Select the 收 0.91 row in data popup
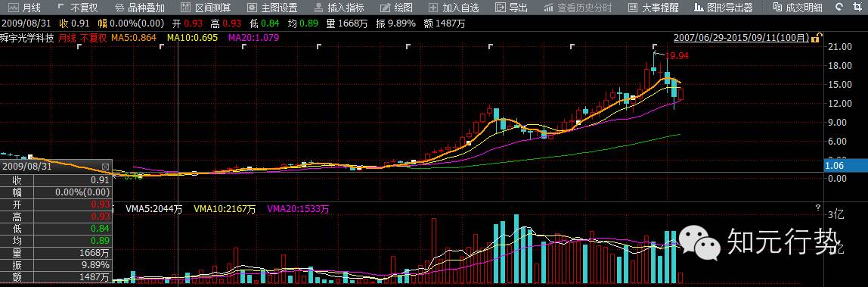Screen dimensions: 868x287 (56, 180)
